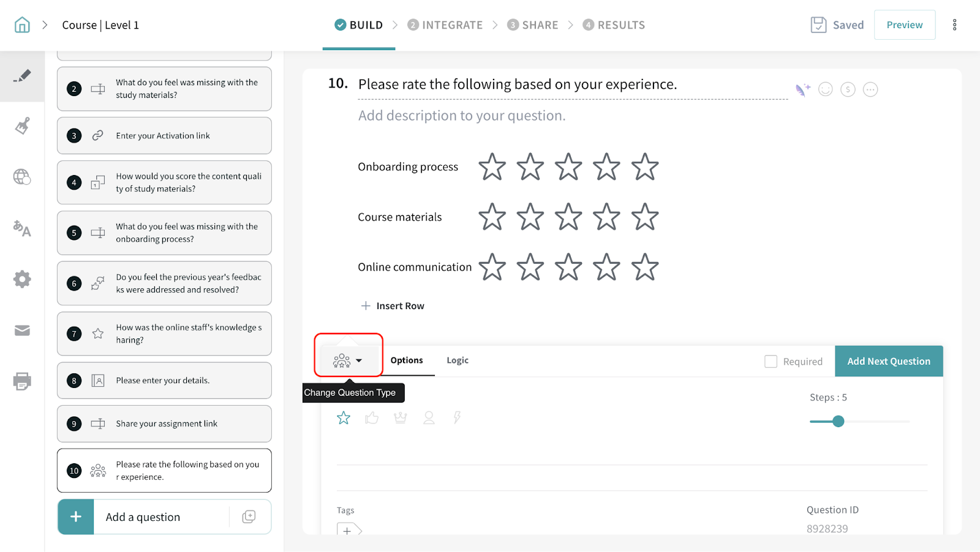Enable the Required checkbox
The height and width of the screenshot is (552, 980).
pyautogui.click(x=771, y=362)
